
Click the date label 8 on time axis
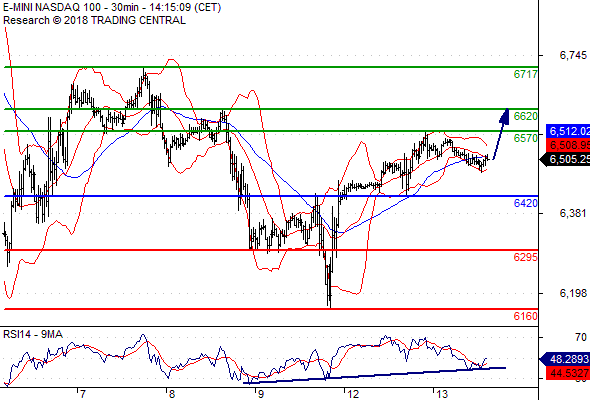172,394
